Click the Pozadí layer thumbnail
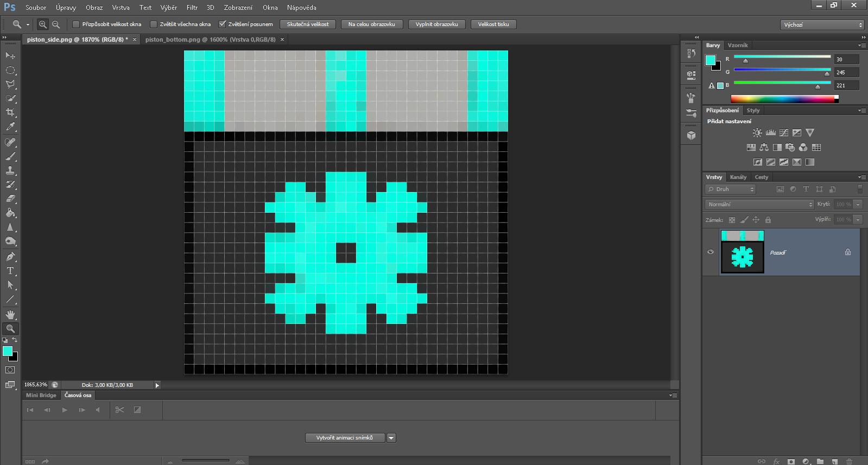868x465 pixels. point(742,252)
